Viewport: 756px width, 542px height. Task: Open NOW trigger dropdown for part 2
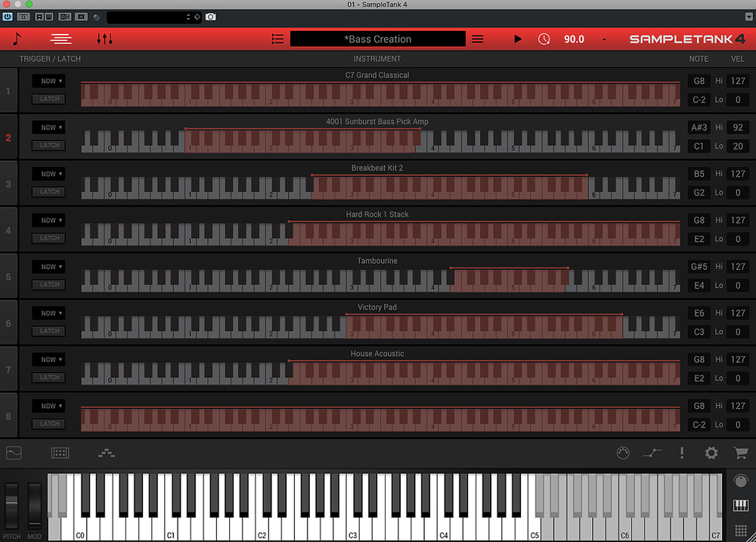click(x=49, y=127)
